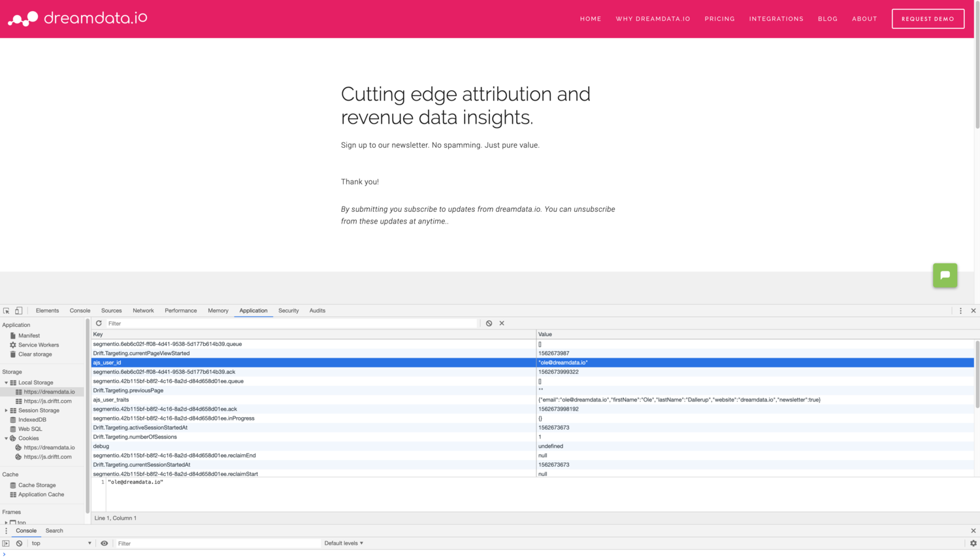Select Drift.Targeting.numberOfSessions key row
980x559 pixels.
tap(532, 437)
